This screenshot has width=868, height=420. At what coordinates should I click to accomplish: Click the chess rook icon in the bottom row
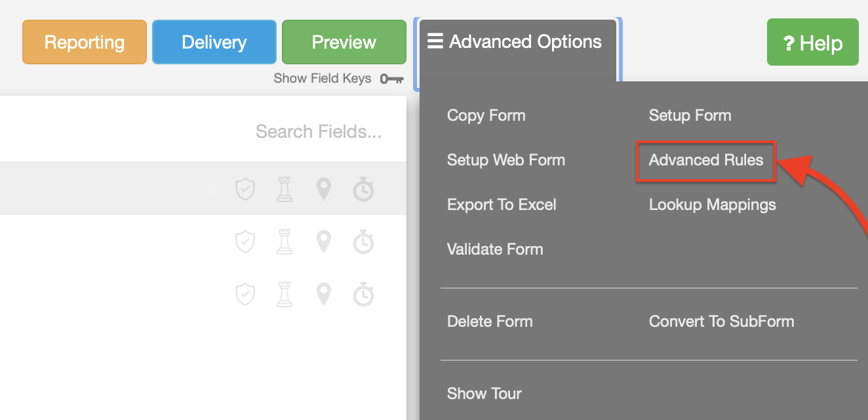click(x=285, y=295)
